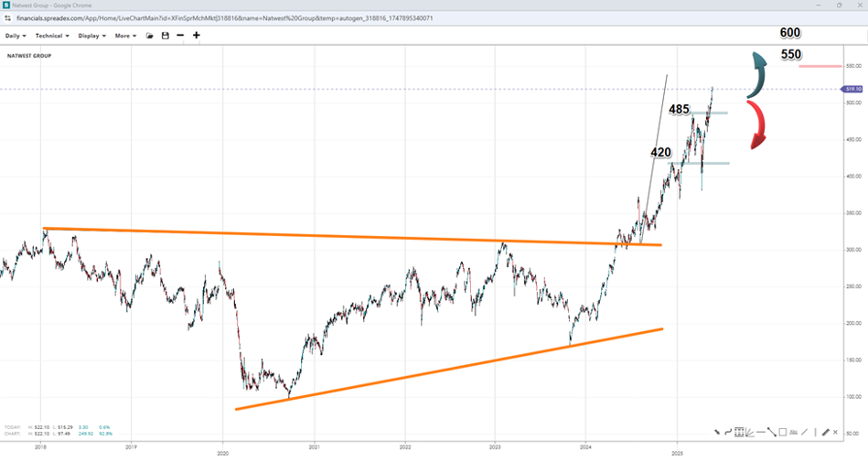
Task: Expand the Technical indicators menu
Action: (x=52, y=36)
